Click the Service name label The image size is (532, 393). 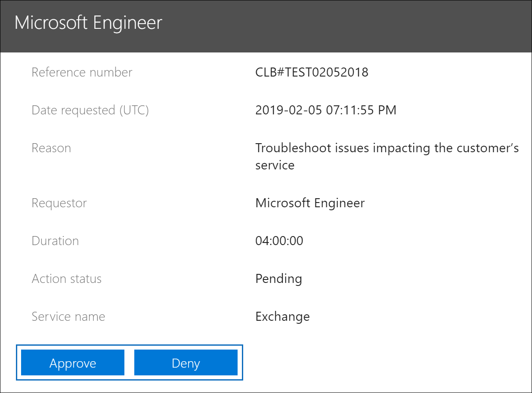[68, 316]
